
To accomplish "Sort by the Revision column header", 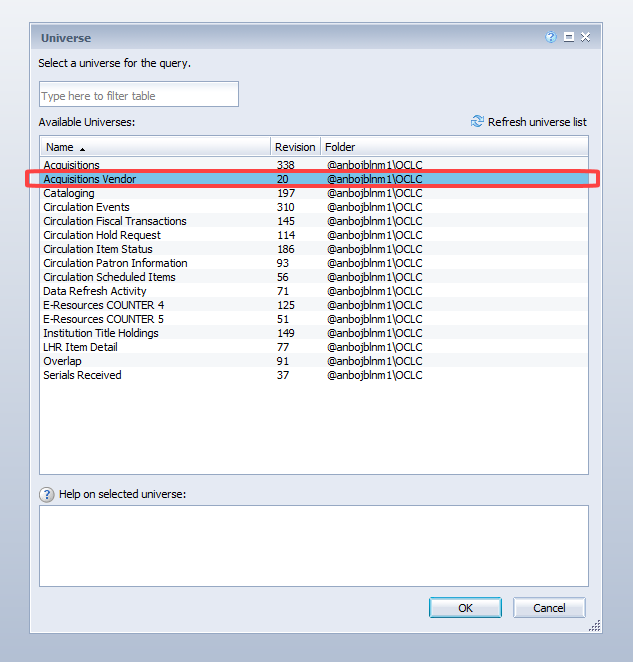I will 295,147.
